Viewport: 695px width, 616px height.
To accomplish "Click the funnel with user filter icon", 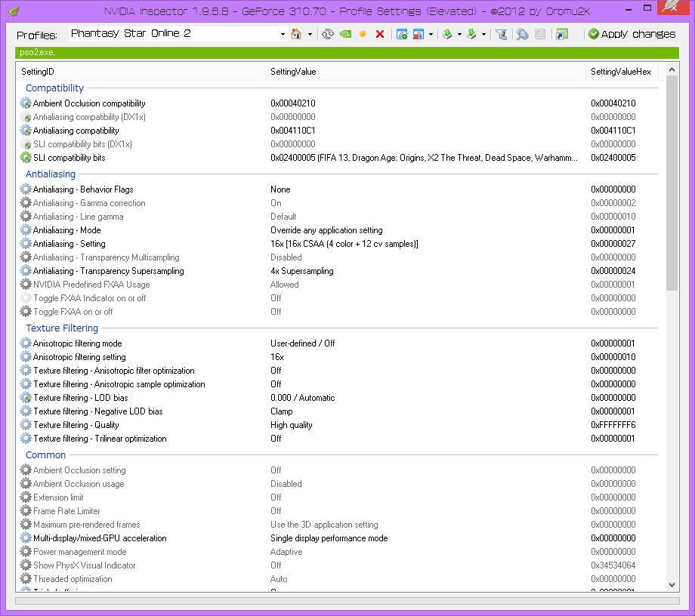I will pos(502,34).
